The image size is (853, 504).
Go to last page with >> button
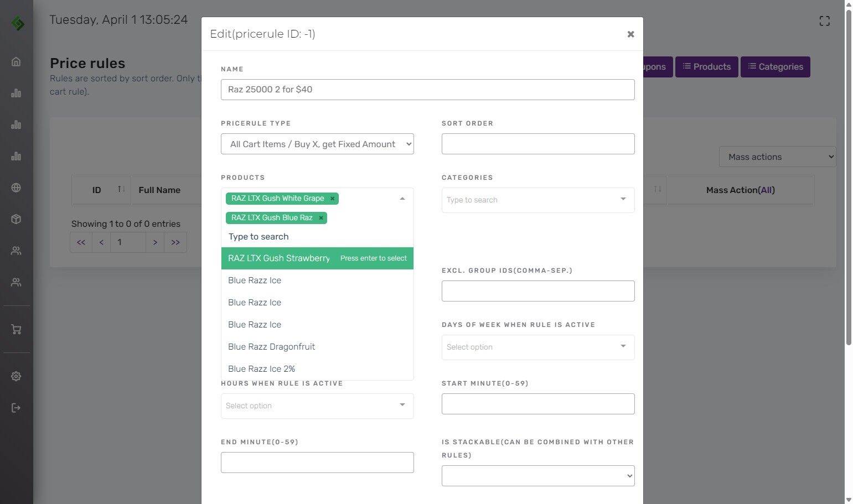pos(175,242)
